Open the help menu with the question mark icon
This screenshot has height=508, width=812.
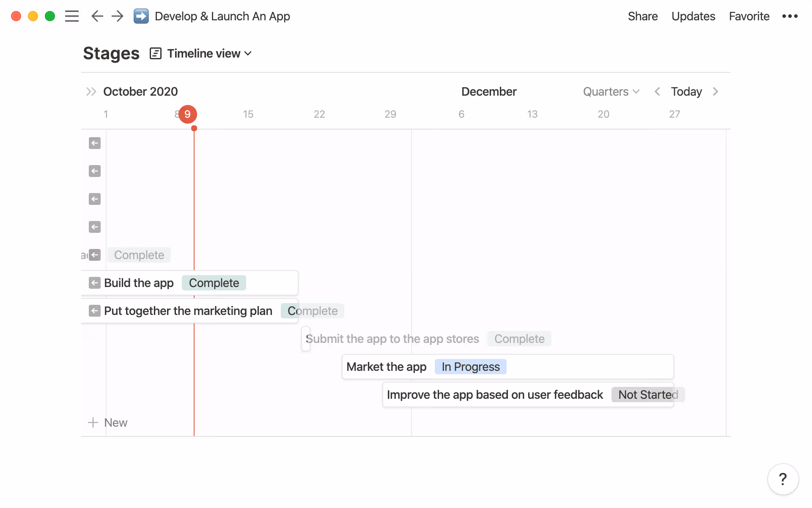coord(783,479)
